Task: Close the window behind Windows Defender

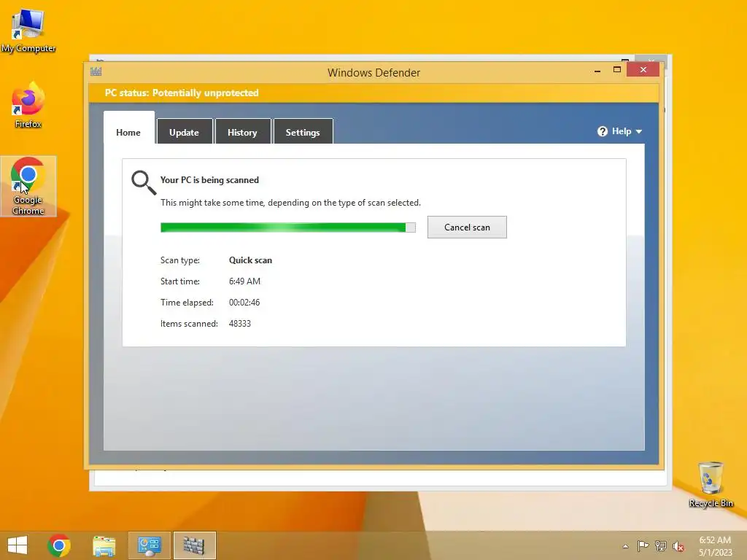Action: (x=651, y=60)
